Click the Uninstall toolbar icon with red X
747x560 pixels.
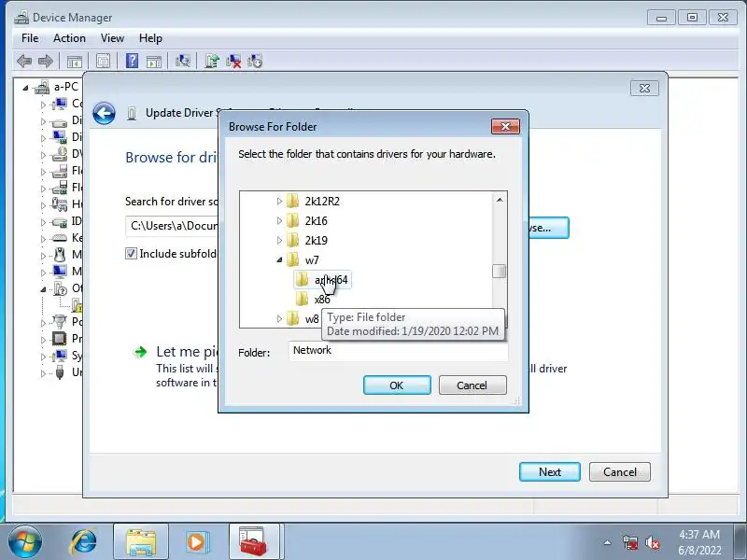click(233, 61)
